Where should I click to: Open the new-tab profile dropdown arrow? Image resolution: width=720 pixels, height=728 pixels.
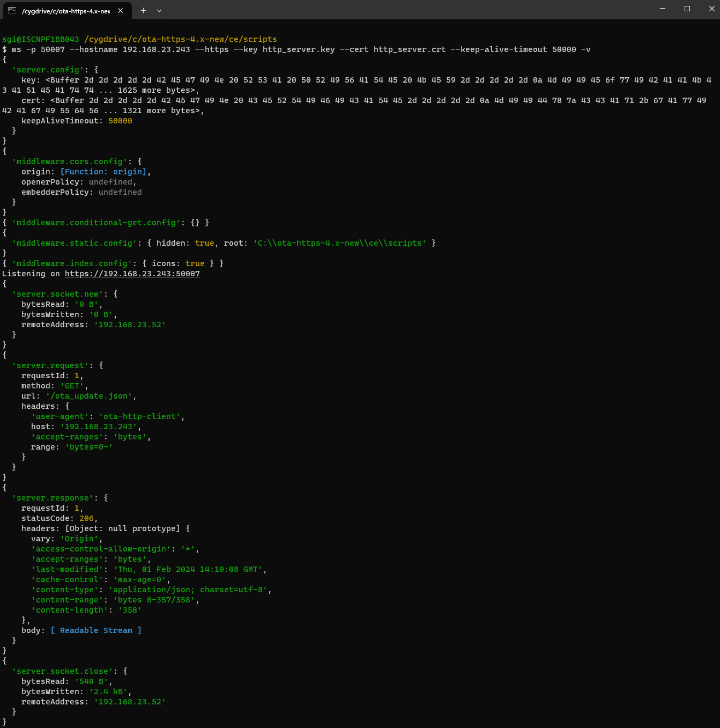pos(159,10)
